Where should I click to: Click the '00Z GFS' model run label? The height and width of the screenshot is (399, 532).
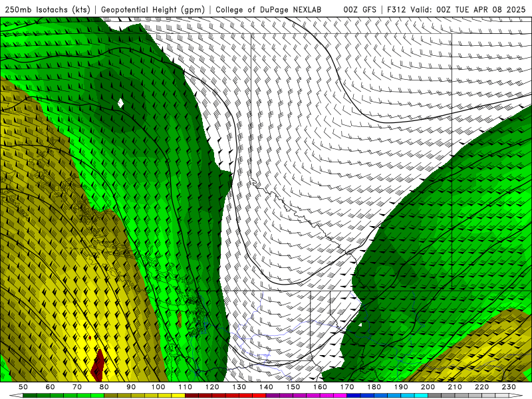point(360,10)
